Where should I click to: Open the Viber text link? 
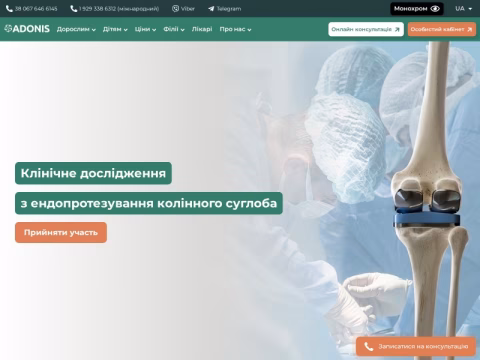tap(188, 9)
